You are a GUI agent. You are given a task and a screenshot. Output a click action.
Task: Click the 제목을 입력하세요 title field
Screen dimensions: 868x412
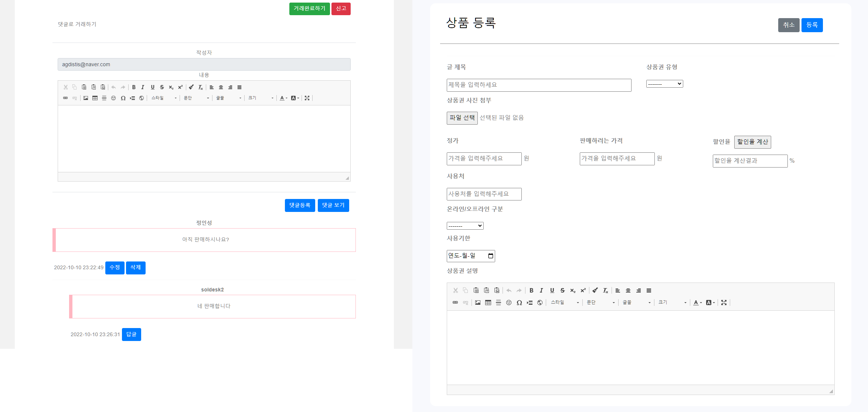tap(539, 85)
